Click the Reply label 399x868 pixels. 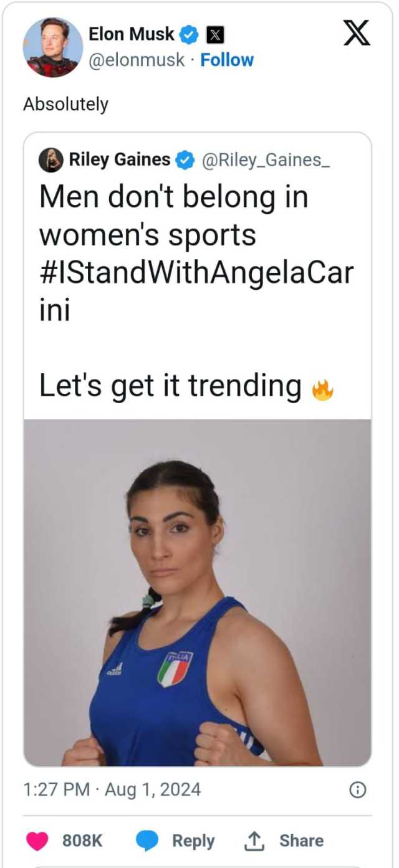point(193,841)
